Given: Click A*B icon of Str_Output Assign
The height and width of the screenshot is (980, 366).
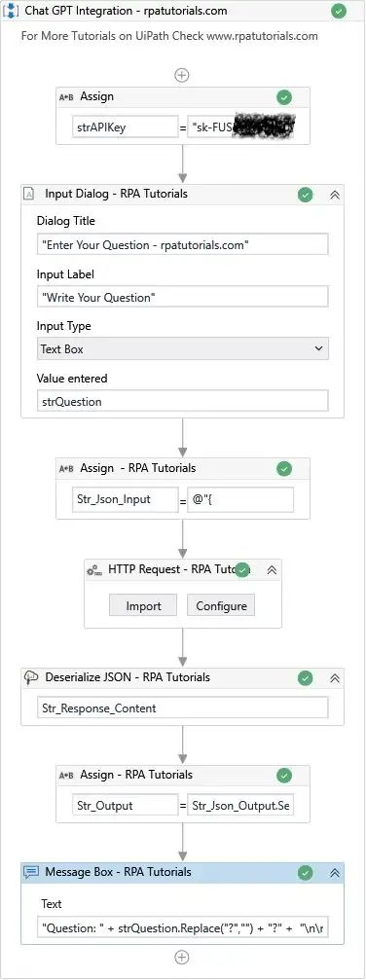Looking at the screenshot, I should click(x=67, y=776).
